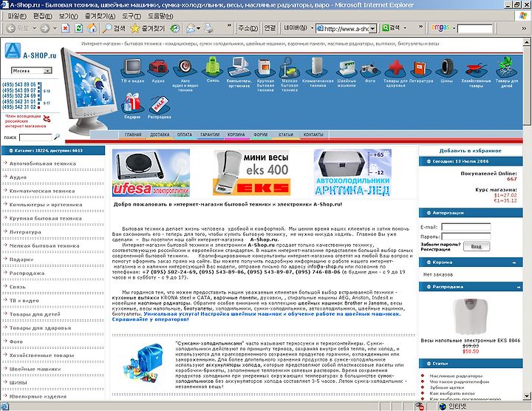The height and width of the screenshot is (411, 532).
Task: Expand the toolbar overflow chevron after Print
Action: [229, 25]
